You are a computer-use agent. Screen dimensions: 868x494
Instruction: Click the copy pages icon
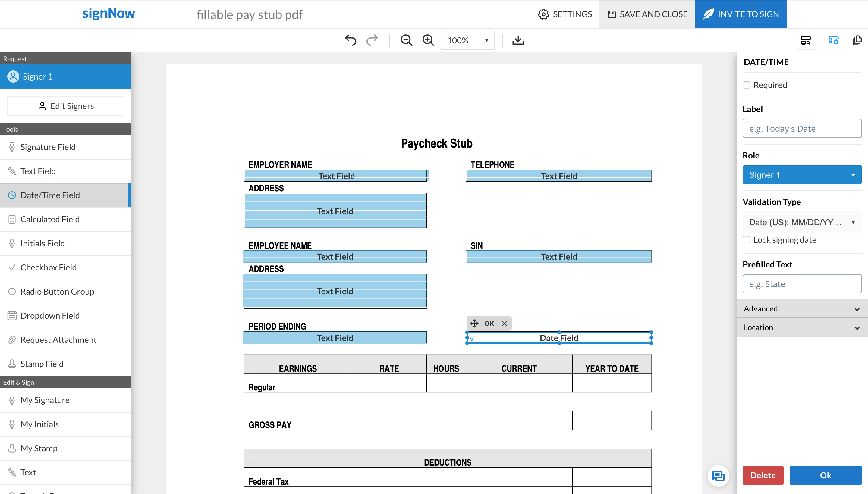(857, 40)
